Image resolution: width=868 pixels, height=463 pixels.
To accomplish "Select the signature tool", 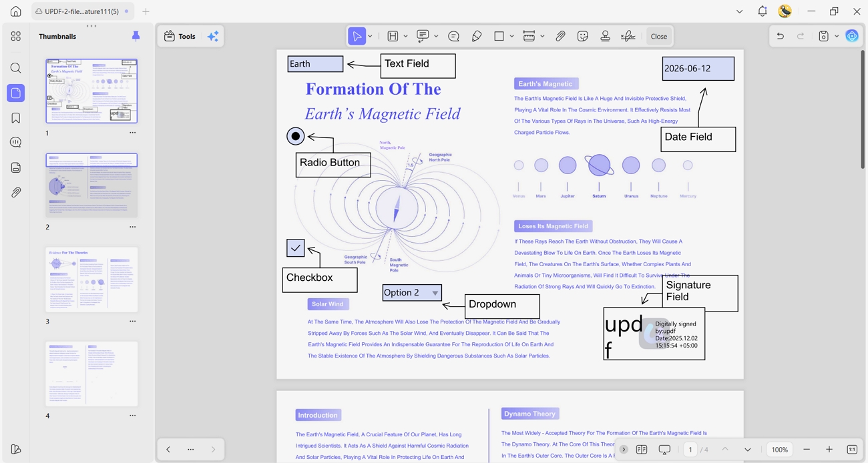I will [x=628, y=36].
